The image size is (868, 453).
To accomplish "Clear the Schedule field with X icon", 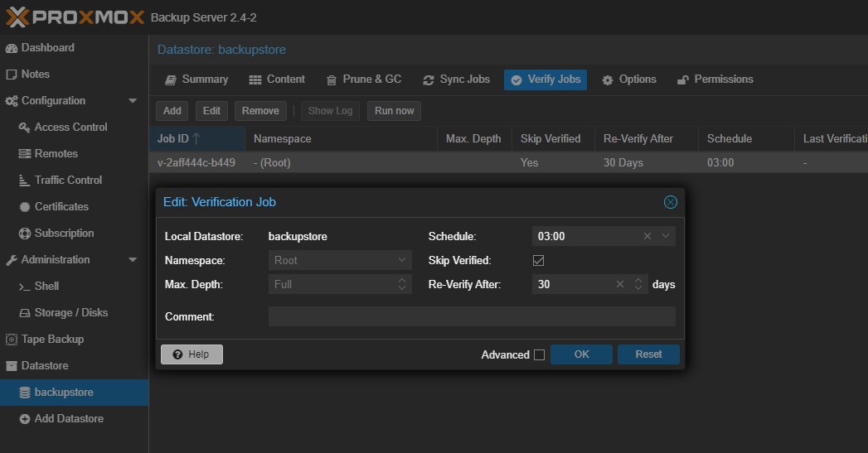I will (647, 237).
